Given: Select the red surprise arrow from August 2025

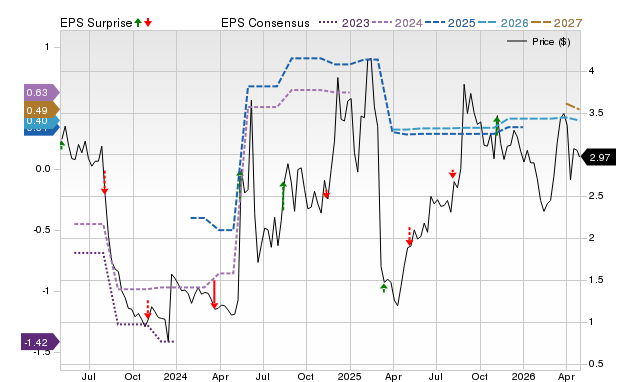Looking at the screenshot, I should [453, 174].
